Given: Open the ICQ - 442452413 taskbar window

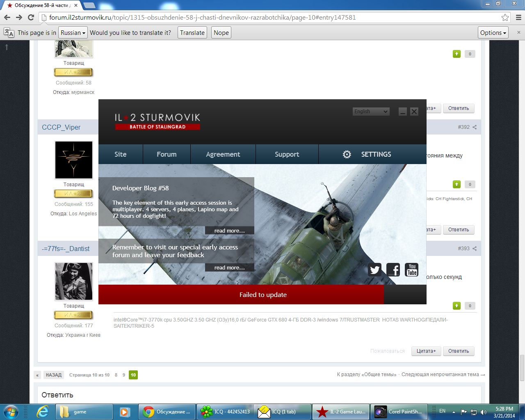Looking at the screenshot, I should (226, 411).
